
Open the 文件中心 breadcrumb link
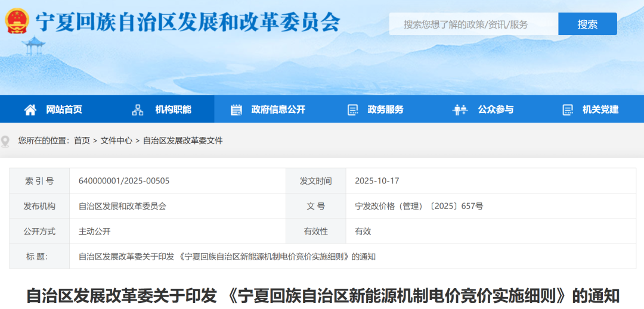pos(116,141)
